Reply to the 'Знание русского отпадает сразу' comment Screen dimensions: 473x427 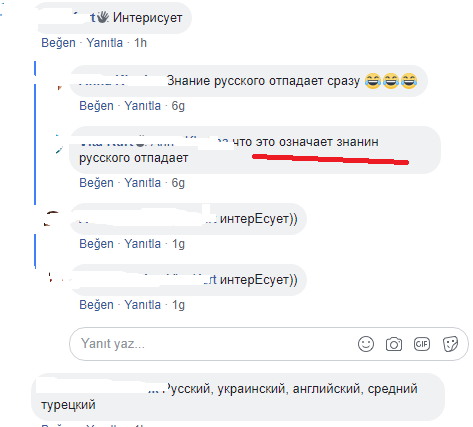(143, 106)
